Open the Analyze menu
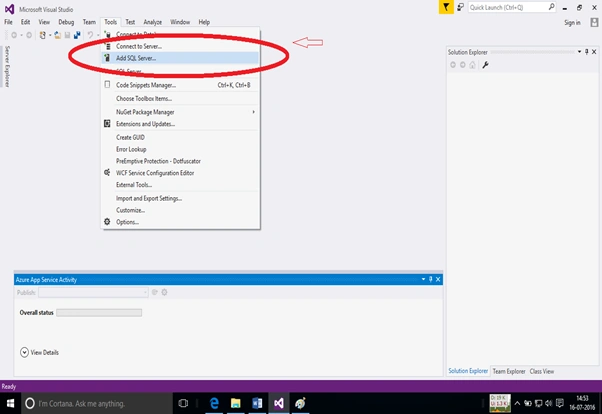The image size is (602, 414). [x=152, y=22]
